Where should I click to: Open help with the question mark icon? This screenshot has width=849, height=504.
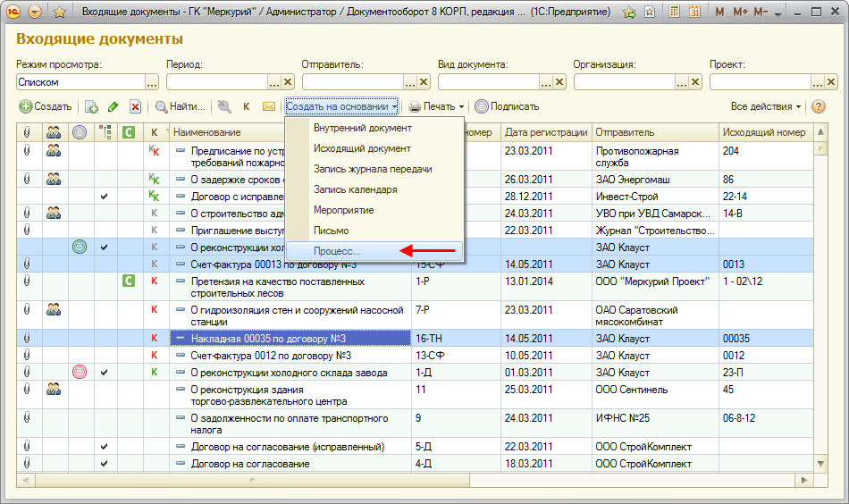pos(818,106)
